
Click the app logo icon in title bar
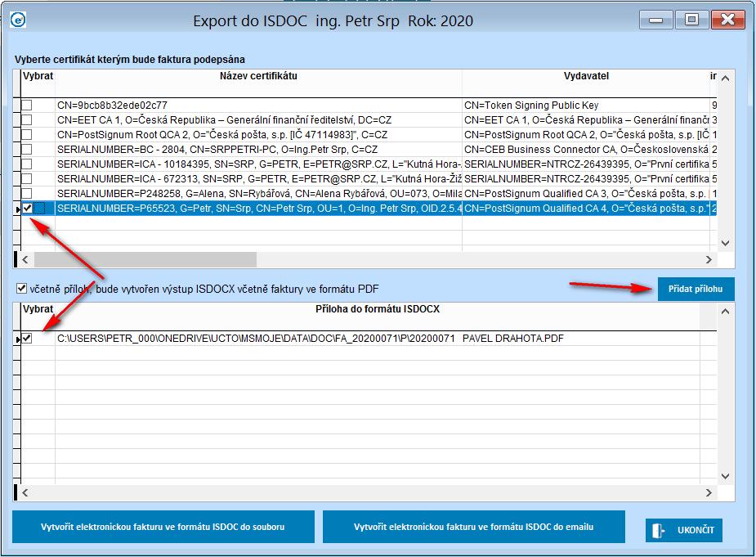(x=18, y=20)
